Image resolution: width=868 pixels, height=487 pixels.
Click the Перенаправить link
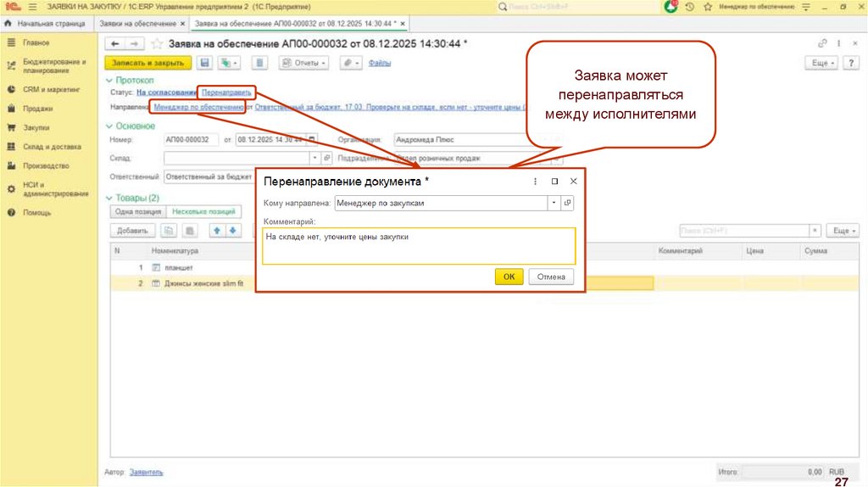[x=226, y=92]
